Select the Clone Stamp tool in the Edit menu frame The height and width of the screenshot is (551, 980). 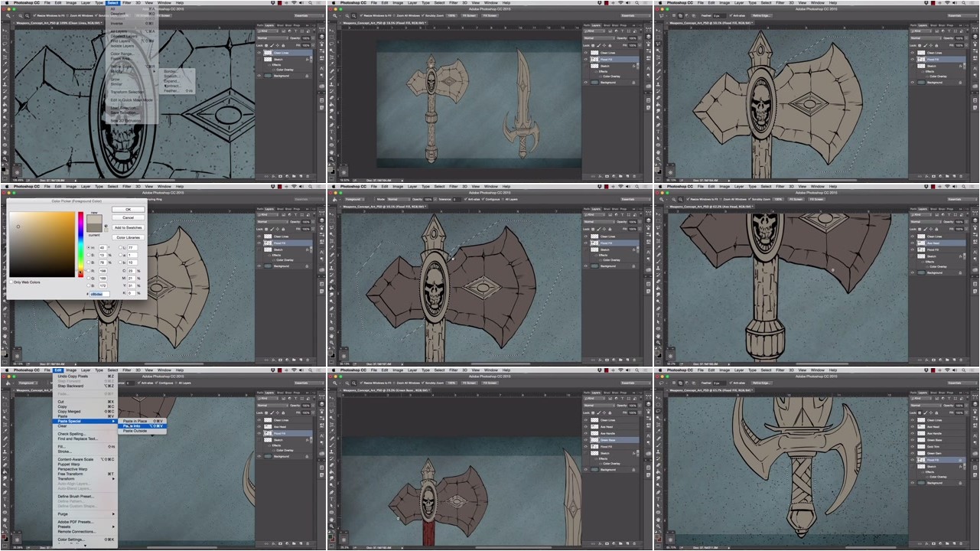point(5,452)
